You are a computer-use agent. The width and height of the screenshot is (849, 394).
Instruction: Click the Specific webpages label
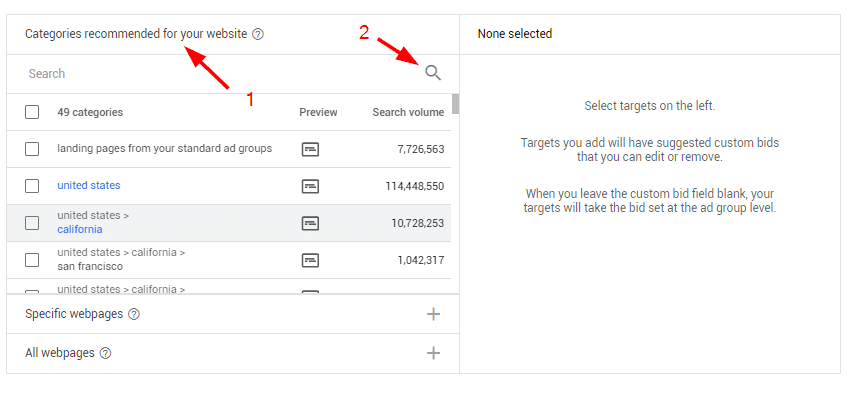74,314
